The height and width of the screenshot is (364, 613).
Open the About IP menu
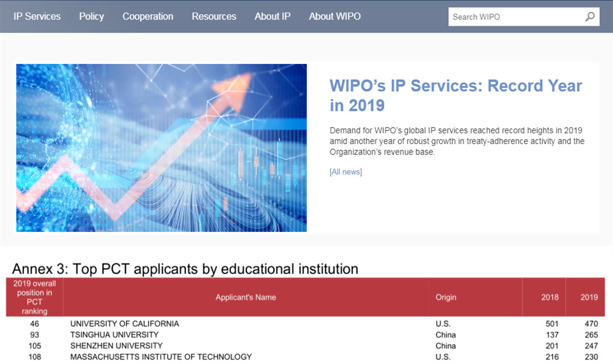(273, 17)
